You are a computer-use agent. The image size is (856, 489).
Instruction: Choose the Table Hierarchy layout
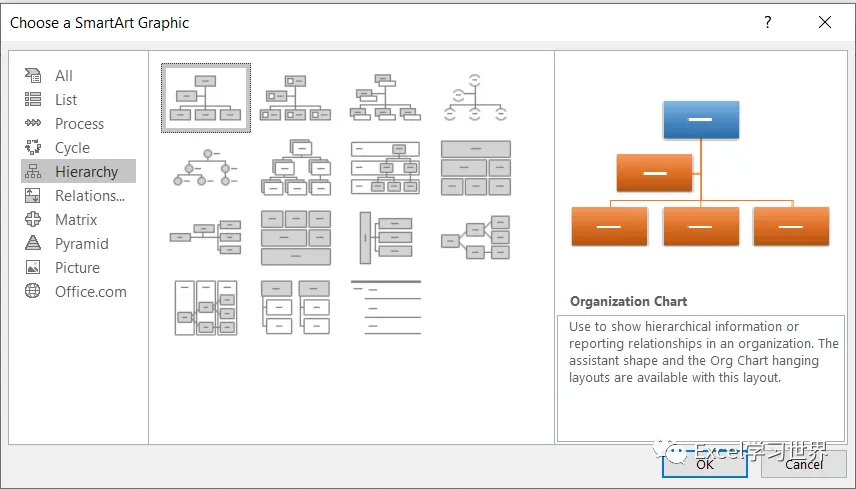click(x=475, y=168)
